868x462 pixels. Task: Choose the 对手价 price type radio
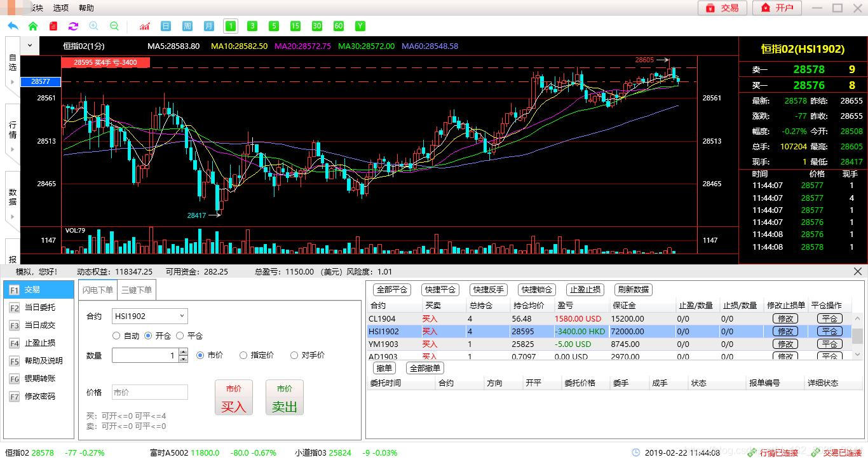pos(294,355)
